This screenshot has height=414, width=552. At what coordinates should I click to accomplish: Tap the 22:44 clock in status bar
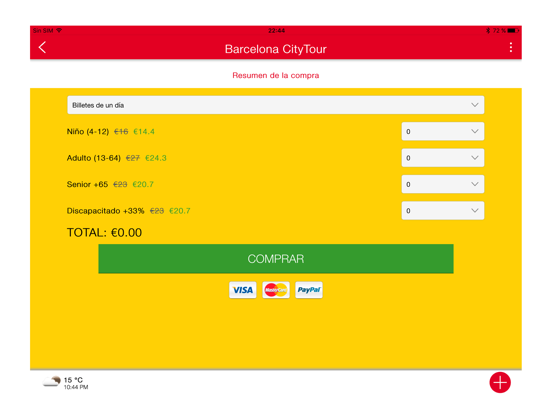pos(276,31)
